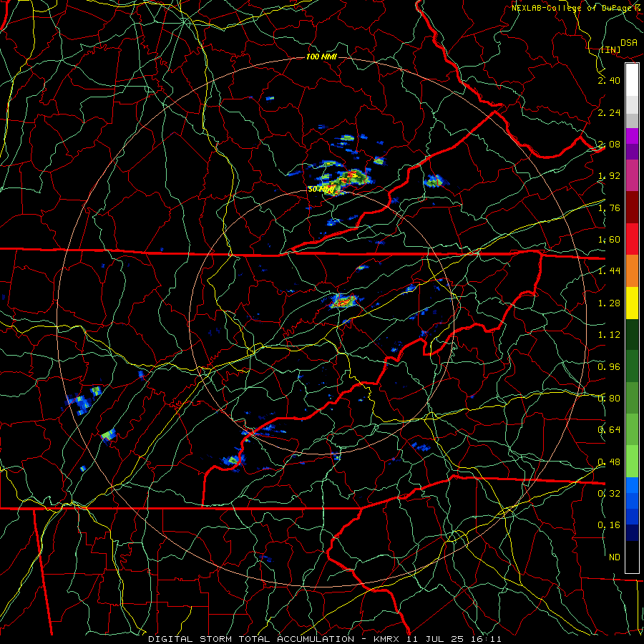This screenshot has height=644, width=644.
Task: Click the 0.48 legend value
Action: [x=609, y=462]
